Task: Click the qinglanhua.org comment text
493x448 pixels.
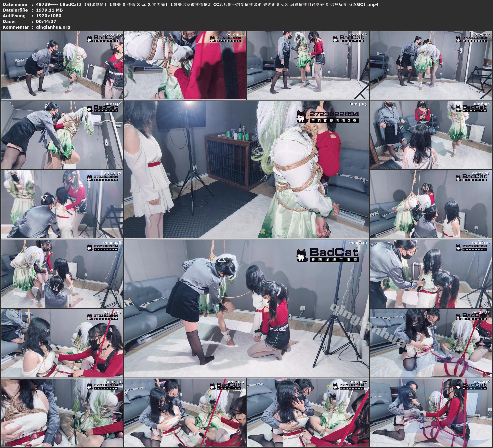Action: (53, 27)
